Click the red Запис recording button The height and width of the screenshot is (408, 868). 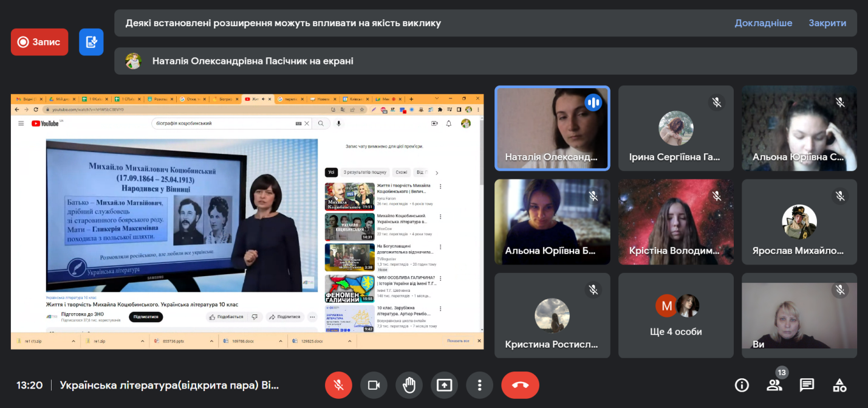(x=39, y=42)
